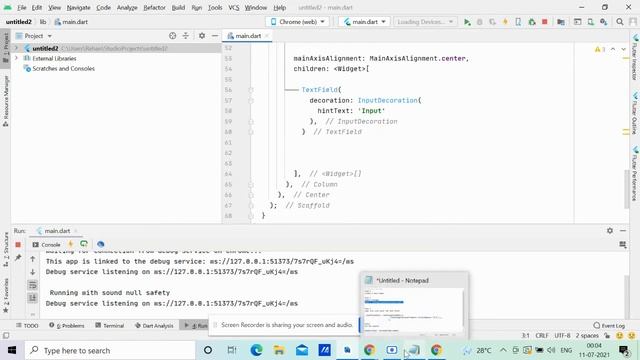Hot restart green icon in Run console toolbar
This screenshot has height=360, width=640.
point(84,244)
